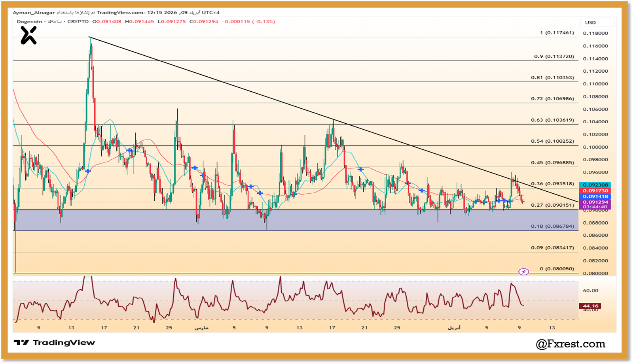Select the 1 (0.117461) Fibonacci level label
The height and width of the screenshot is (364, 633).
(557, 33)
